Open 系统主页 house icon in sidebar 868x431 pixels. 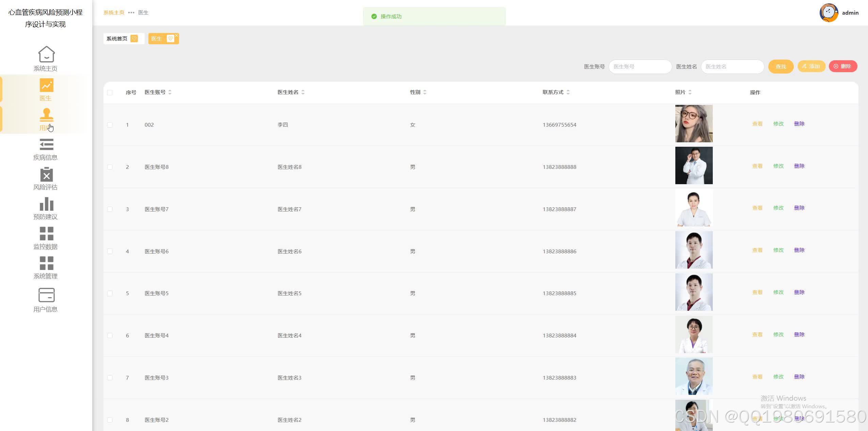pos(46,54)
